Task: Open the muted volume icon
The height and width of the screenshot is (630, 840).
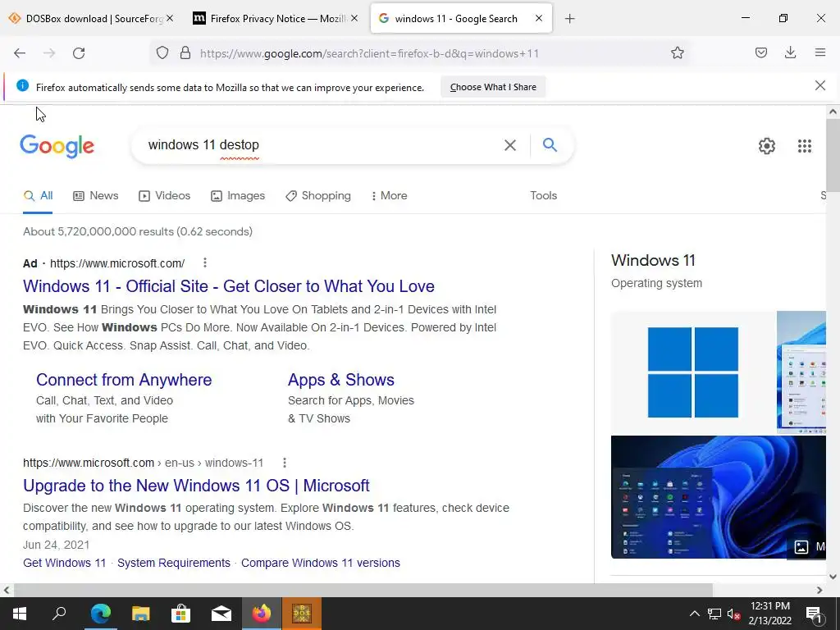Action: pos(734,614)
